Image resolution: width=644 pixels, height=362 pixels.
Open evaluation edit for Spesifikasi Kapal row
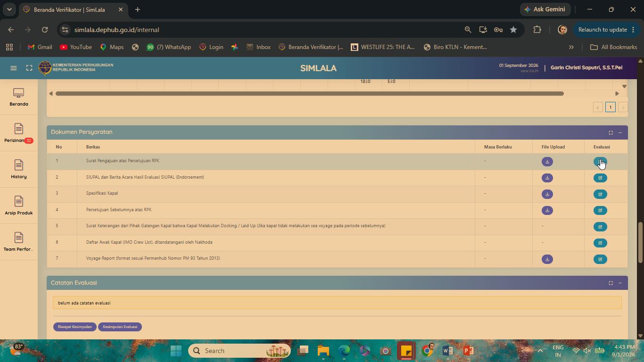coord(600,194)
